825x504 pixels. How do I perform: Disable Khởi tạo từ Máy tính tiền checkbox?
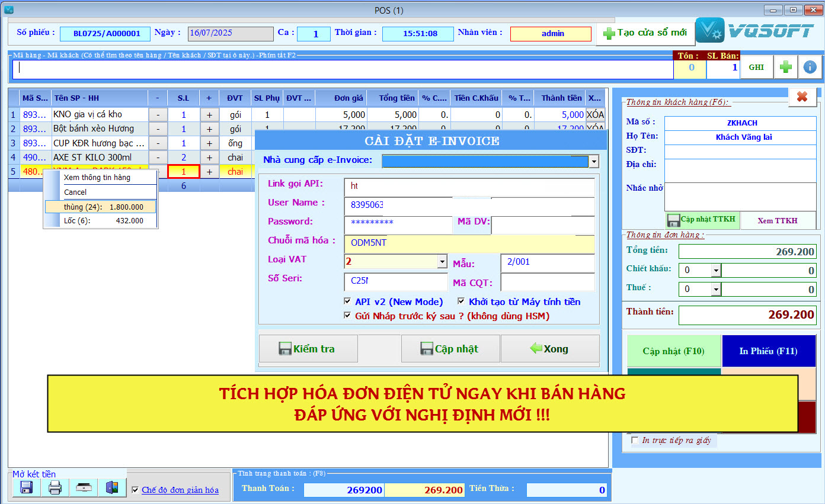(x=461, y=302)
